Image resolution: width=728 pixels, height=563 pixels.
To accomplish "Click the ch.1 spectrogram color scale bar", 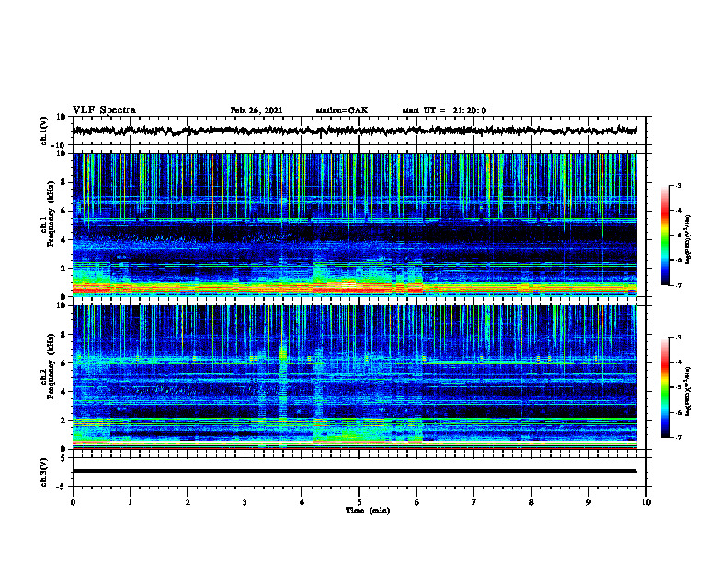I will (665, 236).
